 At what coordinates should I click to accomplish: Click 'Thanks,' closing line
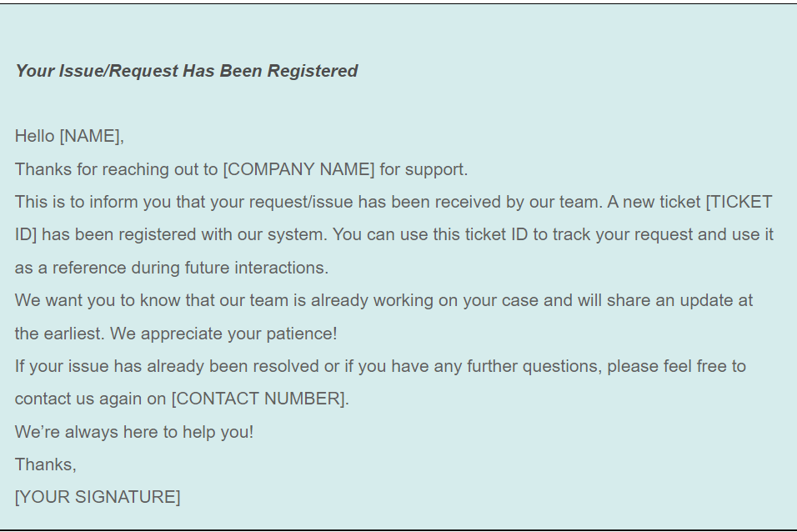point(46,464)
